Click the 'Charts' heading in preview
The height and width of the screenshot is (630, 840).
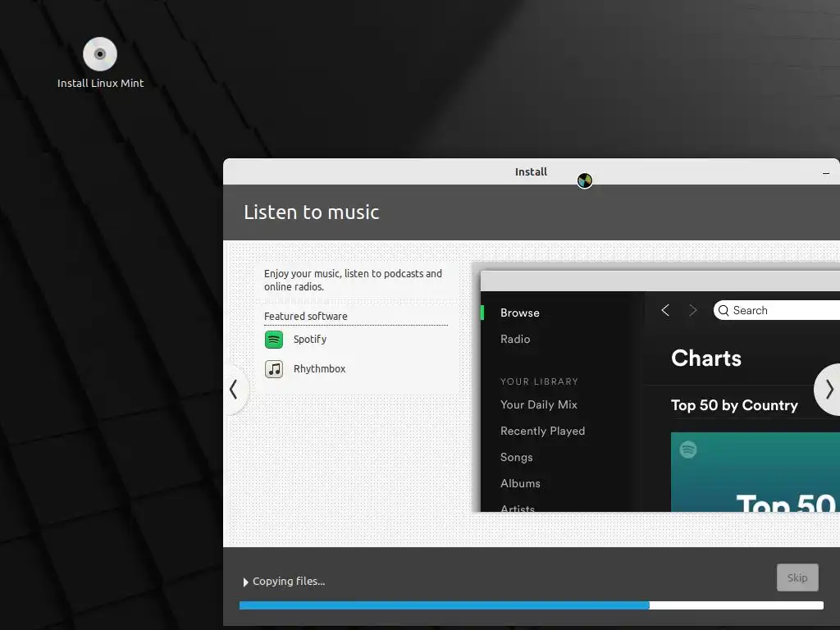pyautogui.click(x=706, y=358)
